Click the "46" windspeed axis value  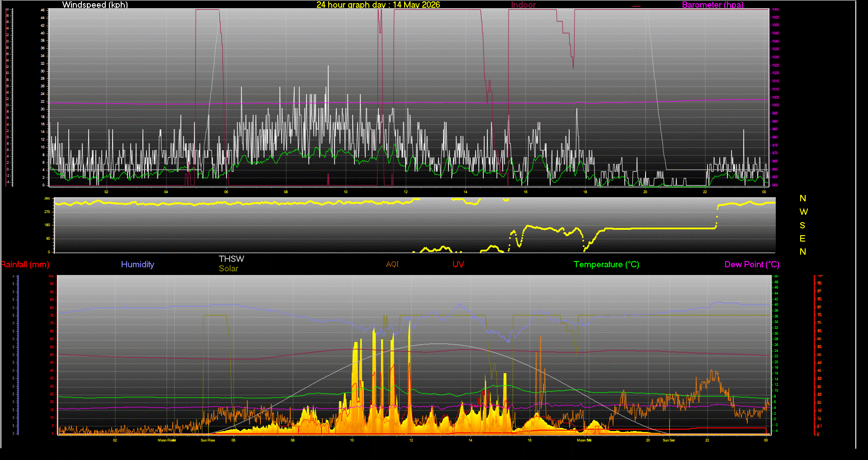click(42, 10)
